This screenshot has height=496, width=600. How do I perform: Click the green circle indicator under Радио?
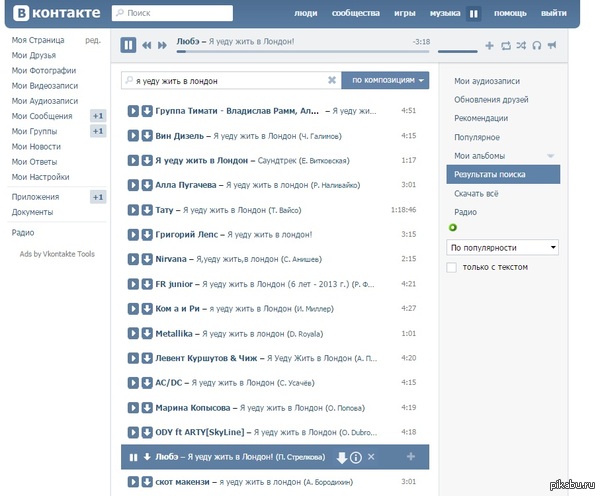point(453,228)
